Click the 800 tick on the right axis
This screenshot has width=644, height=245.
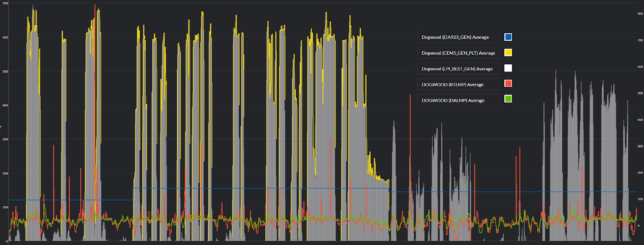pos(640,14)
